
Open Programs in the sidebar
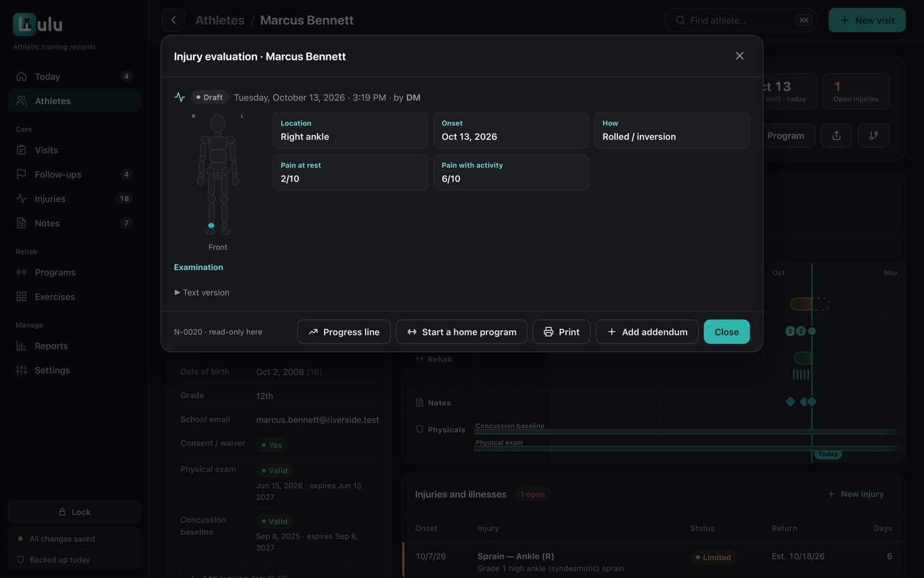click(x=74, y=272)
